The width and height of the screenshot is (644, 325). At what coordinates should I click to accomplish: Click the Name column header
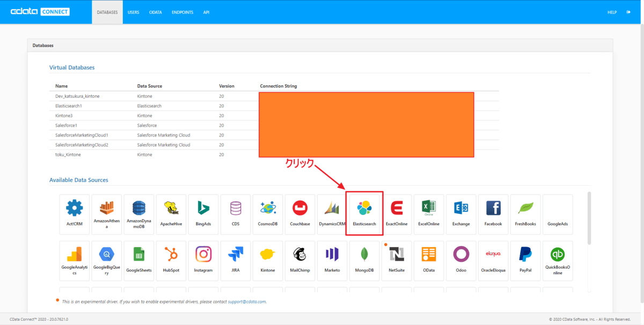click(62, 86)
